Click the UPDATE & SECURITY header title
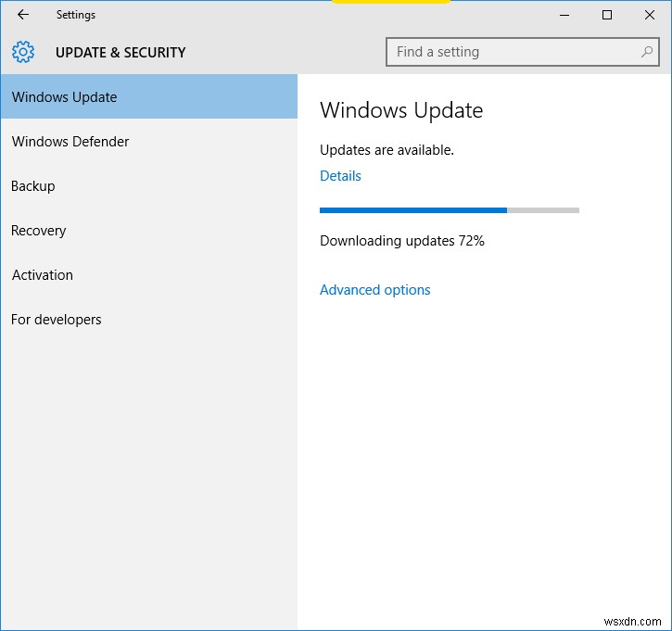Screen dimensions: 672x631 click(120, 52)
